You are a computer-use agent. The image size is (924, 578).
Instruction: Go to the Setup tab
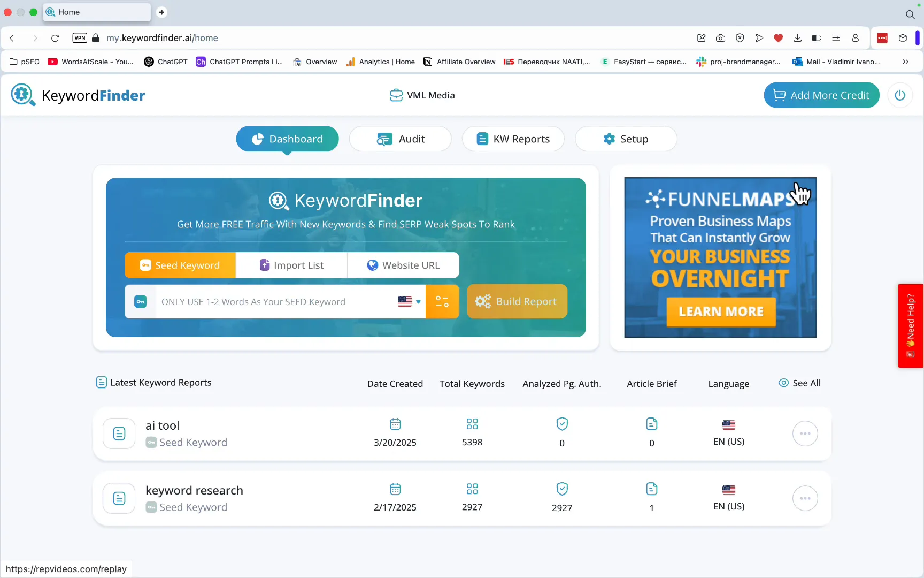[626, 139]
